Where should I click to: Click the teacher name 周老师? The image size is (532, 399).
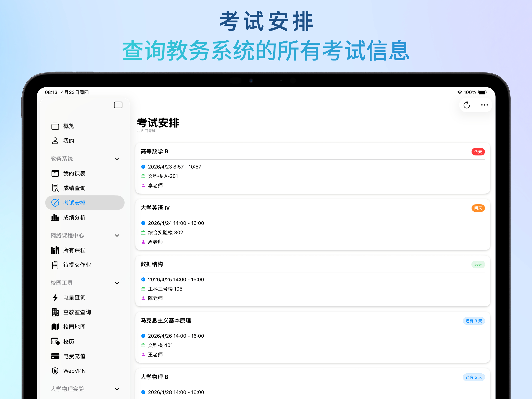pos(155,242)
